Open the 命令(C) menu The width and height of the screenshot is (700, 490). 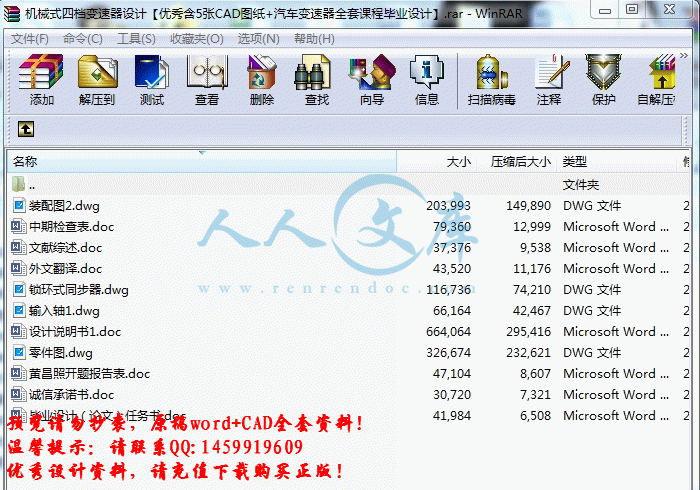click(83, 39)
